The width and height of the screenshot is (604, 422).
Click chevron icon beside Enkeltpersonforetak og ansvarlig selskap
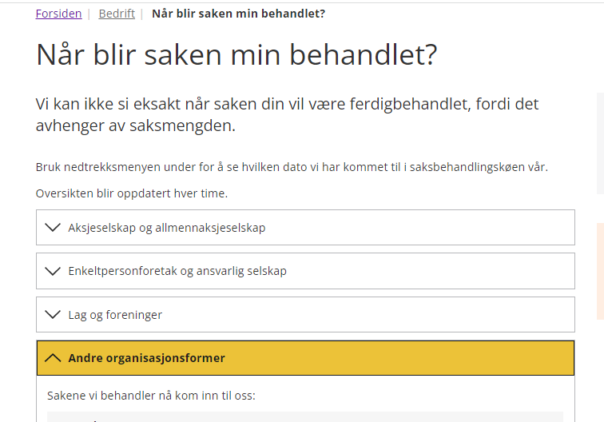pos(54,271)
